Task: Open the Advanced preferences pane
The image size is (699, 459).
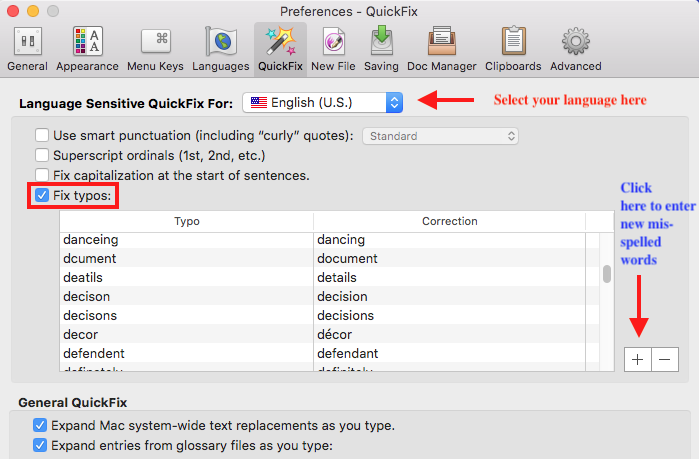Action: pos(575,48)
